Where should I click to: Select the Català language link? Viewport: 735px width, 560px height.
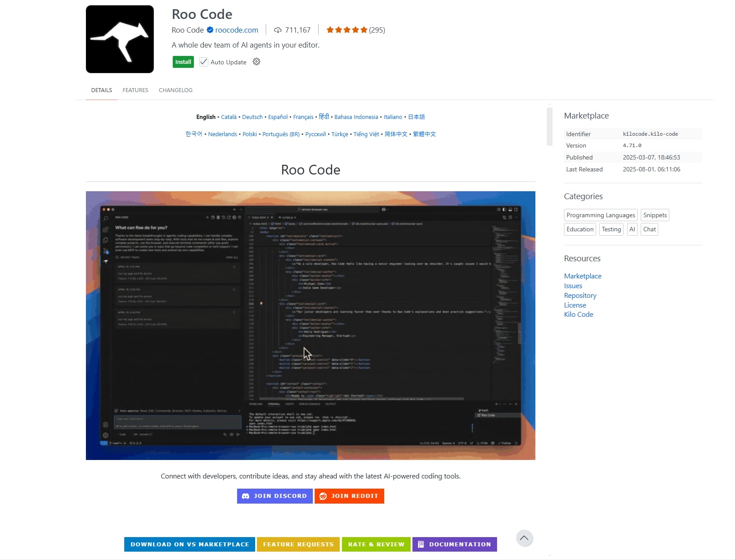coord(229,117)
